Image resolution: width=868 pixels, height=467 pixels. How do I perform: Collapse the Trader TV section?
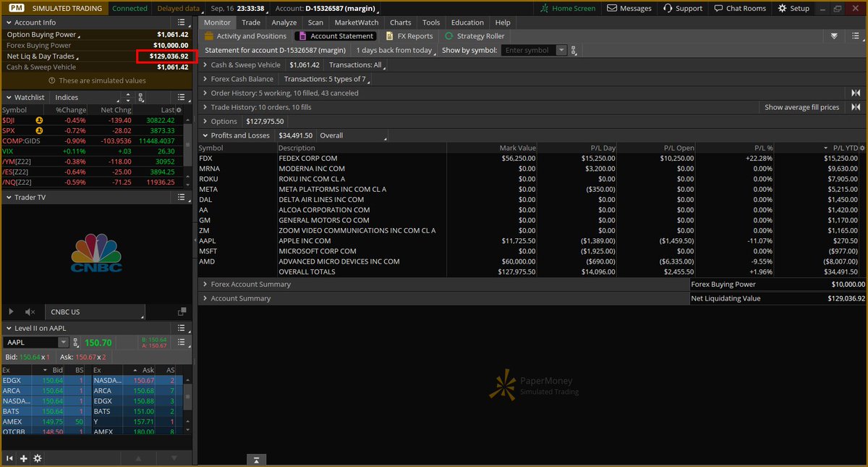9,197
